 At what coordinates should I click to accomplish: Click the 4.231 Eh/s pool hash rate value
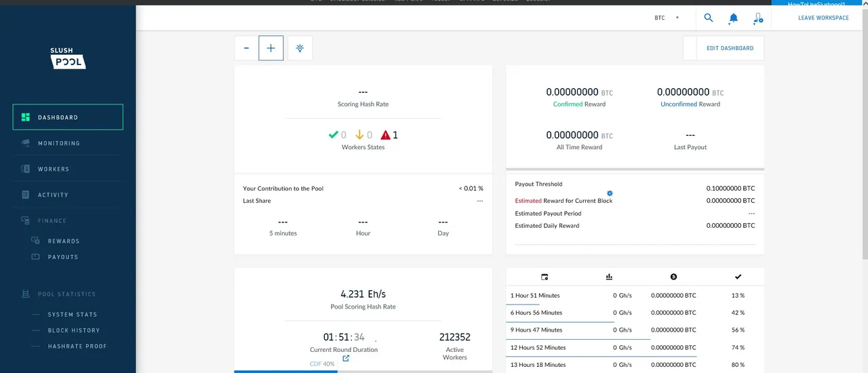(363, 294)
